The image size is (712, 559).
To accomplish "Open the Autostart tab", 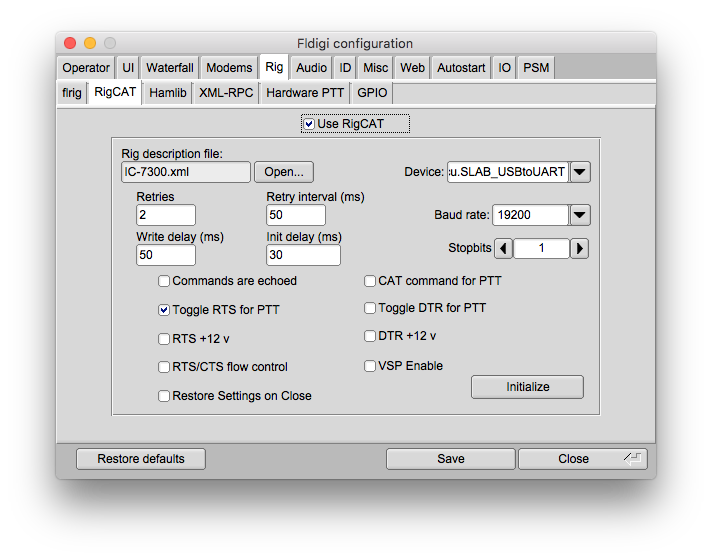I will pyautogui.click(x=461, y=68).
